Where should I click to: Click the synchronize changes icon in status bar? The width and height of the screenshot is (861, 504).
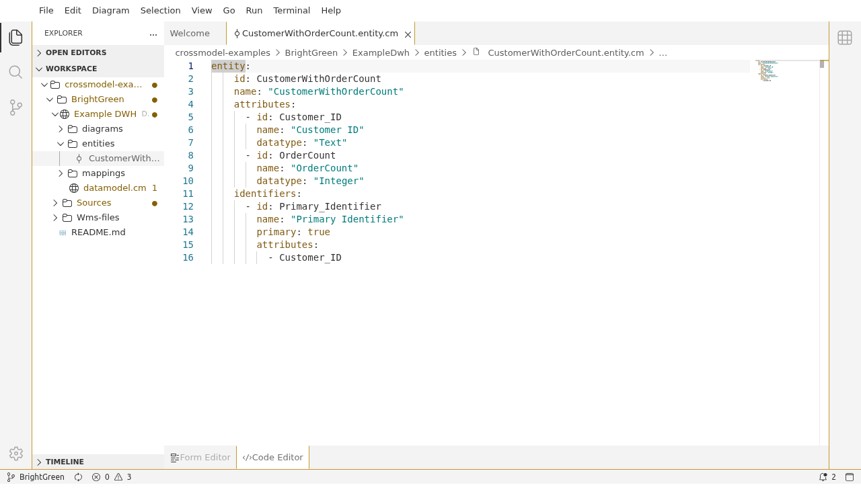point(78,477)
